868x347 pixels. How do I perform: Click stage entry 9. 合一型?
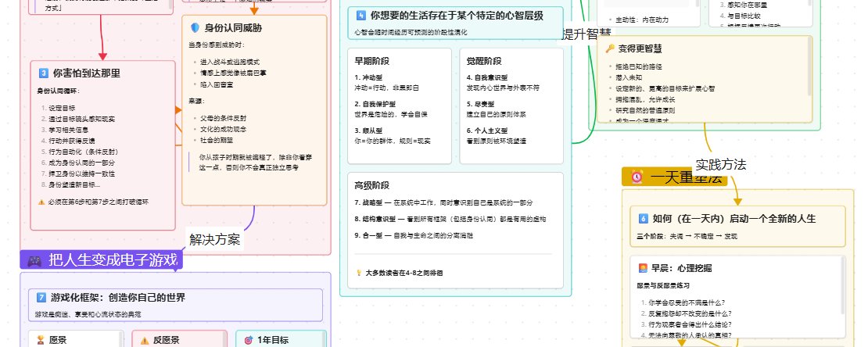(x=414, y=235)
